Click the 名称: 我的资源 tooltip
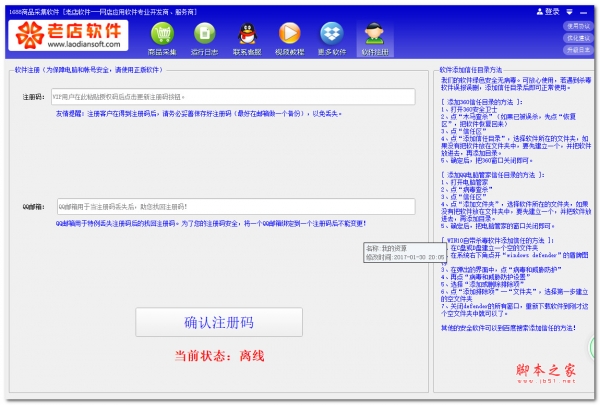Image resolution: width=600 pixels, height=405 pixels. 404,253
